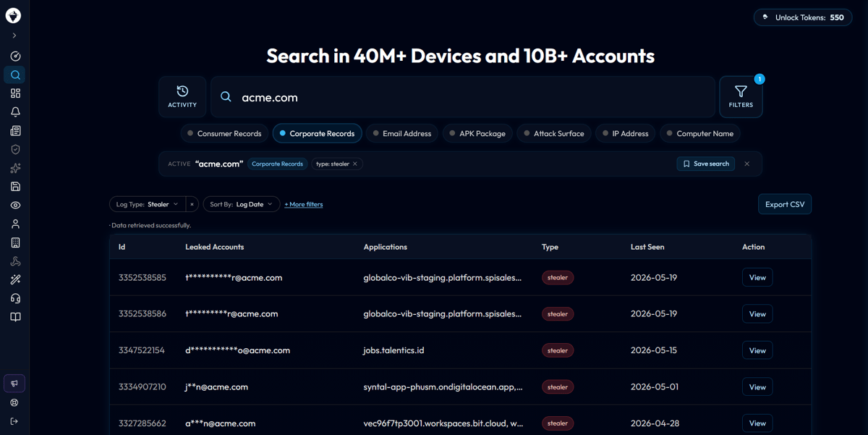Image resolution: width=868 pixels, height=435 pixels.
Task: Open the grid widgets icon in sidebar
Action: (15, 93)
